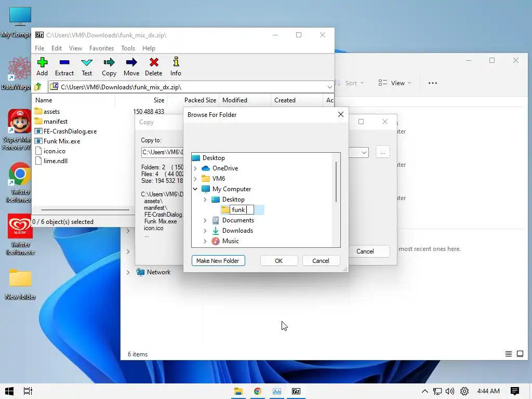Click Make New Folder button
This screenshot has height=399, width=532.
(x=218, y=261)
